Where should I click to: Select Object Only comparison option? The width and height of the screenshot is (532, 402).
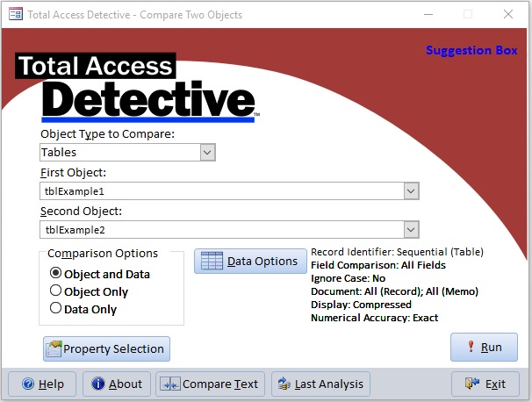point(90,291)
